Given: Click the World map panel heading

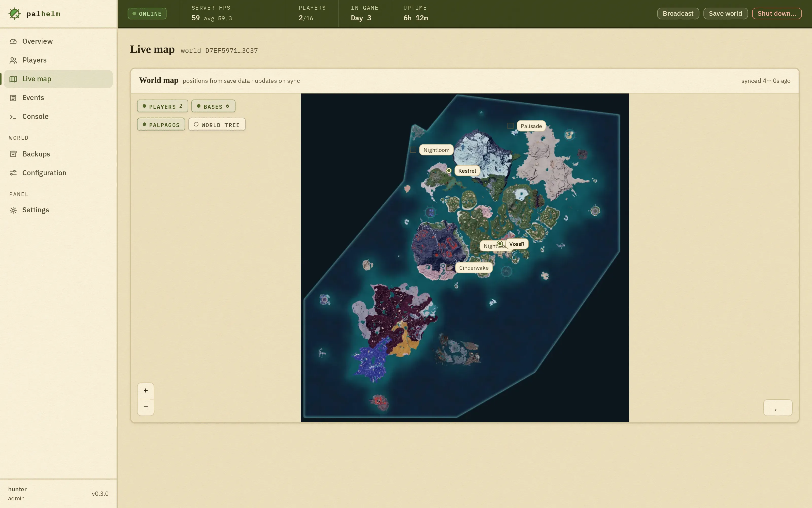Looking at the screenshot, I should click(159, 80).
